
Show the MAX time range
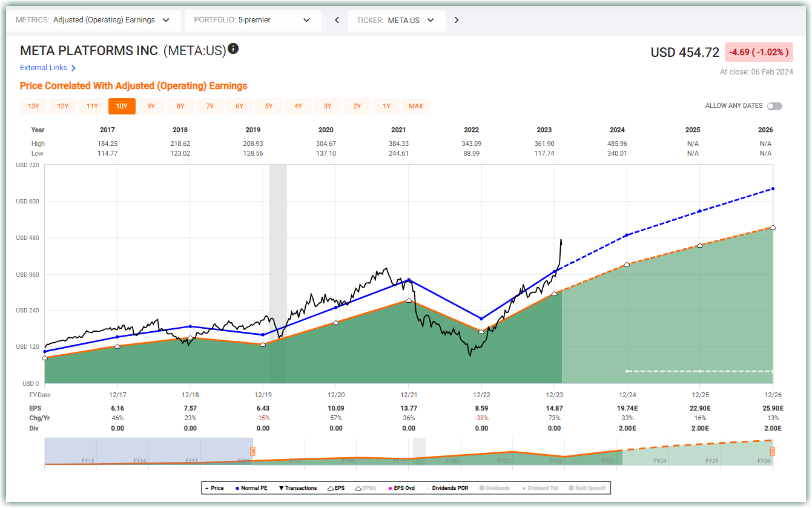(416, 107)
